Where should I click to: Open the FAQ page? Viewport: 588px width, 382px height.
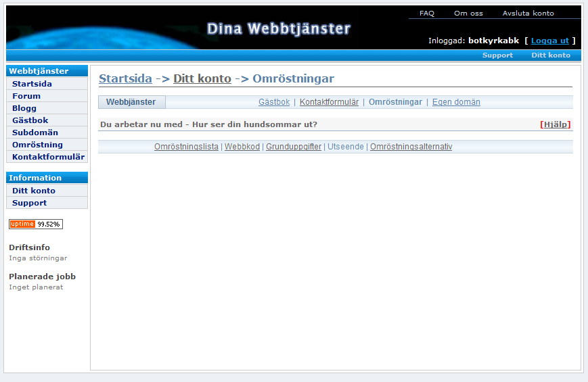pos(426,13)
